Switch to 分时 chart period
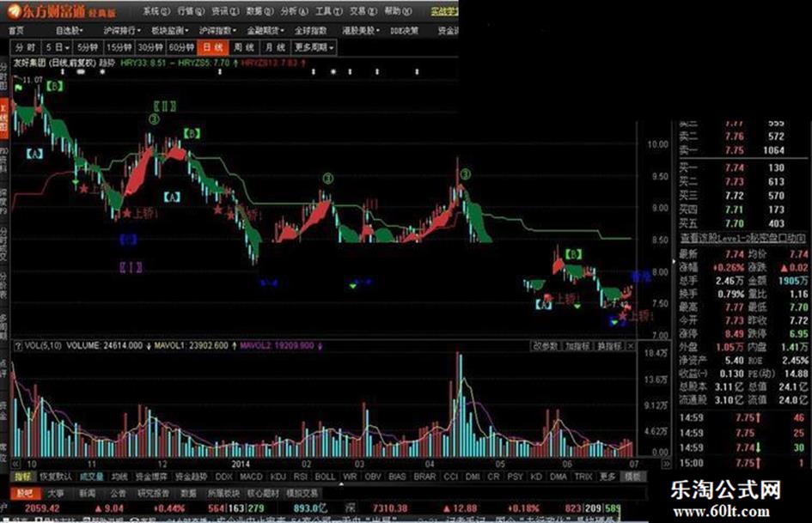 pyautogui.click(x=25, y=47)
